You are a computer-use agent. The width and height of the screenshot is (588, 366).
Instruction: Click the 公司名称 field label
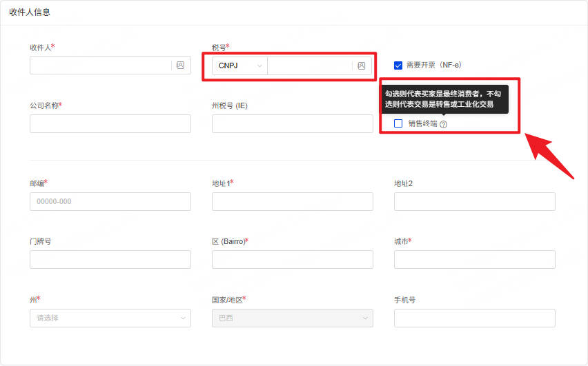(x=46, y=105)
